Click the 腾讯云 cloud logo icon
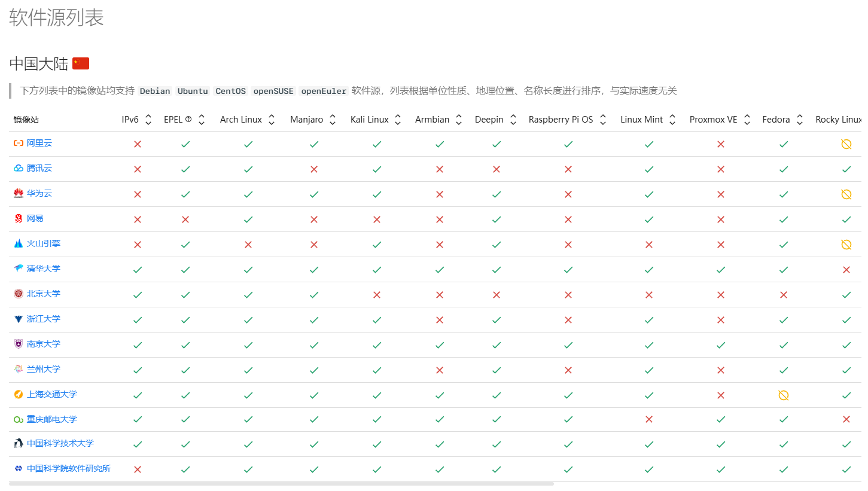The height and width of the screenshot is (491, 868). coord(19,169)
